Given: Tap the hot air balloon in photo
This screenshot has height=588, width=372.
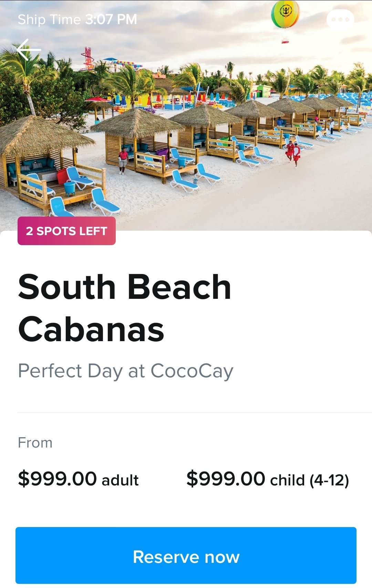Looking at the screenshot, I should pos(285,14).
